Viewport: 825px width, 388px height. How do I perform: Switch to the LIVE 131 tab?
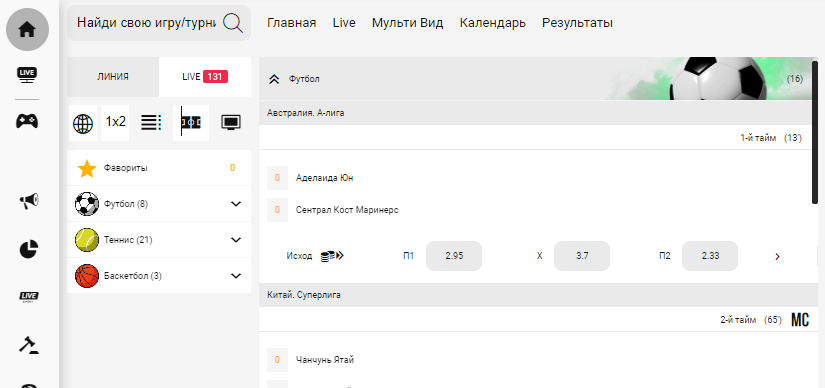click(205, 77)
